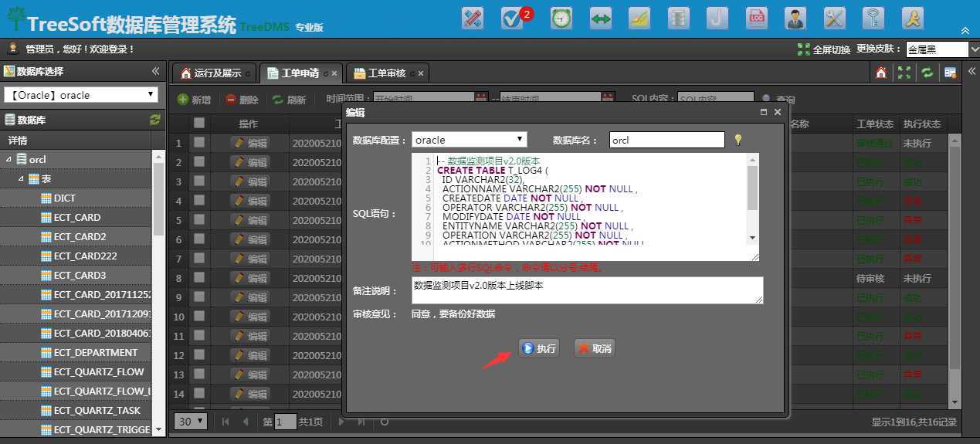Click the 备注说明 remark text area
Screen dimensions: 980x444
(x=587, y=290)
